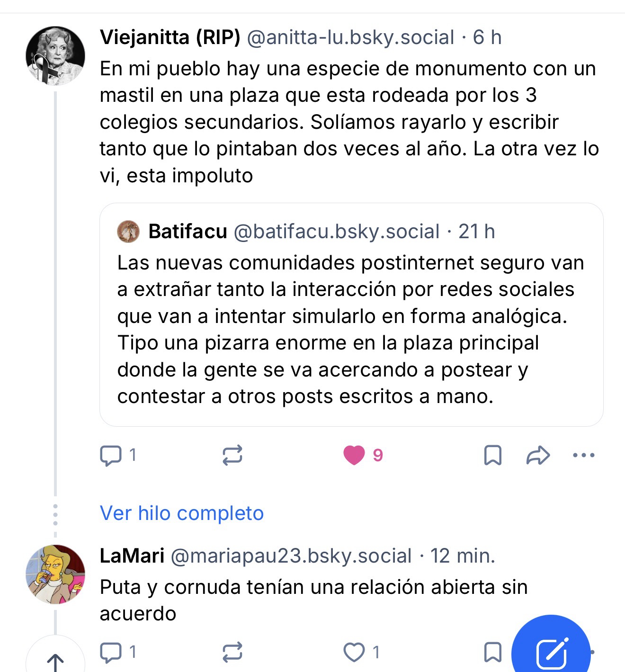Open Viejanitta's profile avatar

tap(55, 56)
